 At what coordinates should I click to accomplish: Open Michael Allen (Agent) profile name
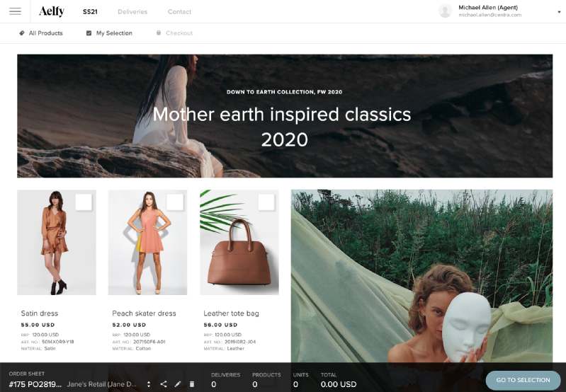tap(488, 8)
